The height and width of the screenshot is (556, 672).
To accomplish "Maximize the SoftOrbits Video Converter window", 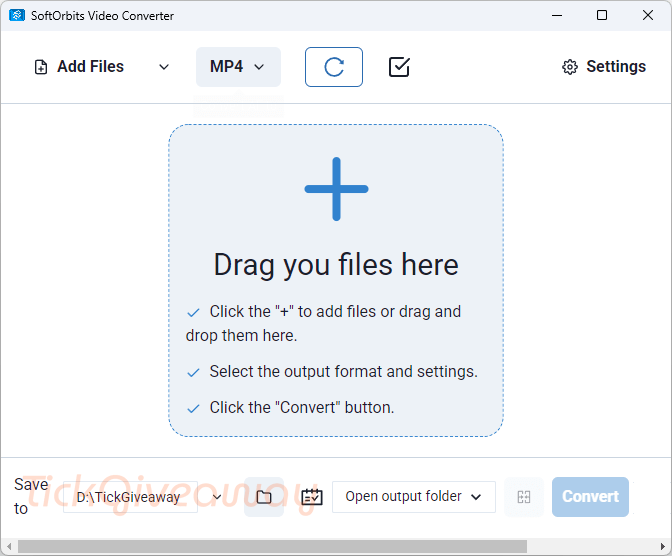I will point(602,15).
